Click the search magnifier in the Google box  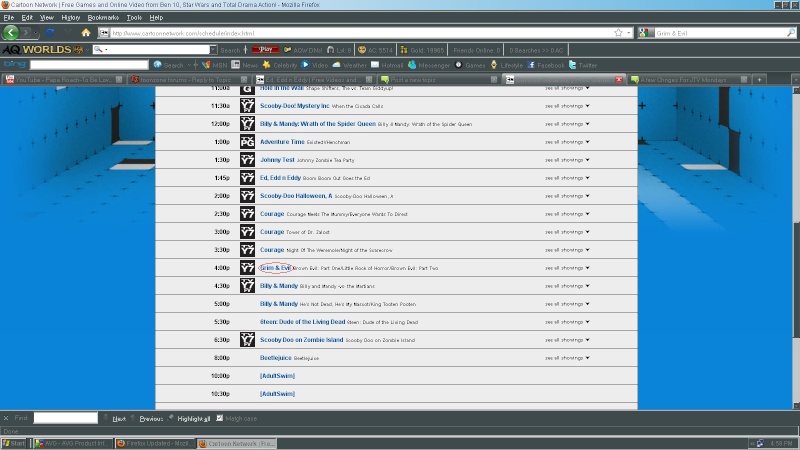[x=790, y=33]
